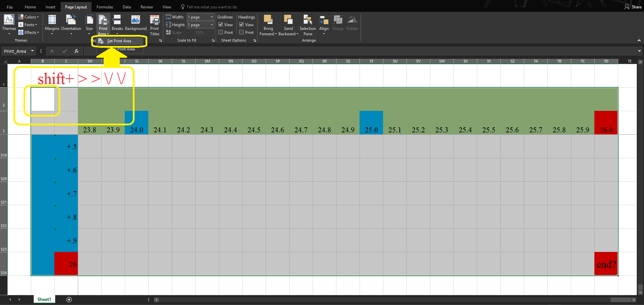
Task: Click the Send Backward icon
Action: pyautogui.click(x=288, y=19)
